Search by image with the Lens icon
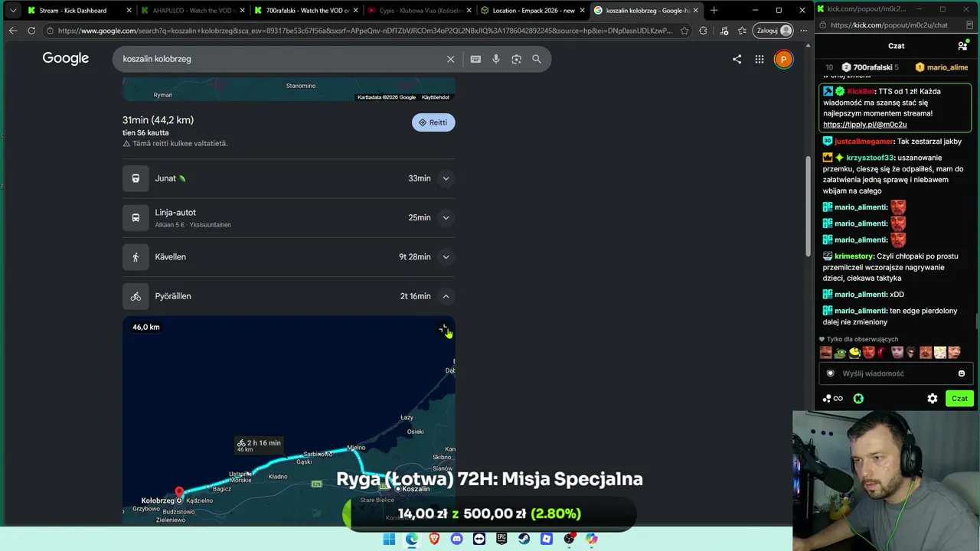The width and height of the screenshot is (980, 551). (516, 59)
